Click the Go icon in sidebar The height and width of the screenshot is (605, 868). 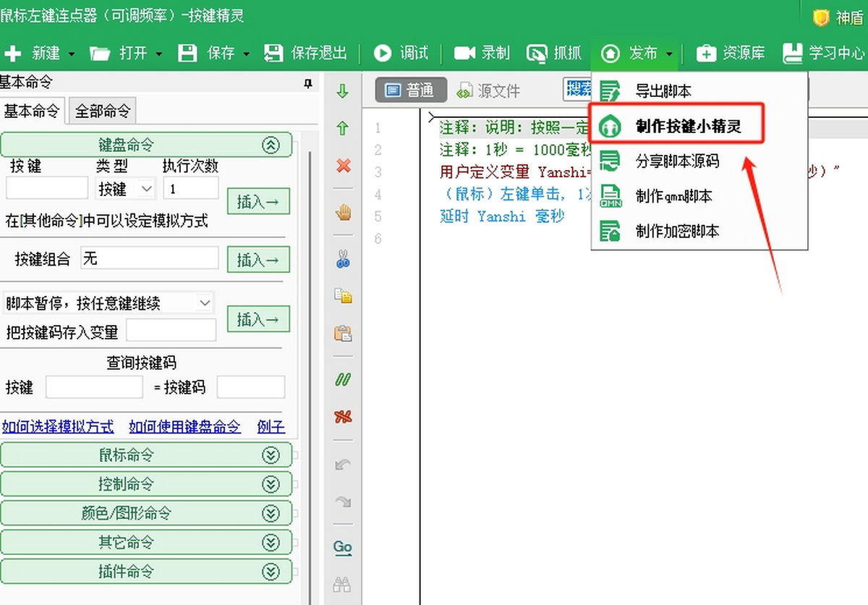click(343, 547)
